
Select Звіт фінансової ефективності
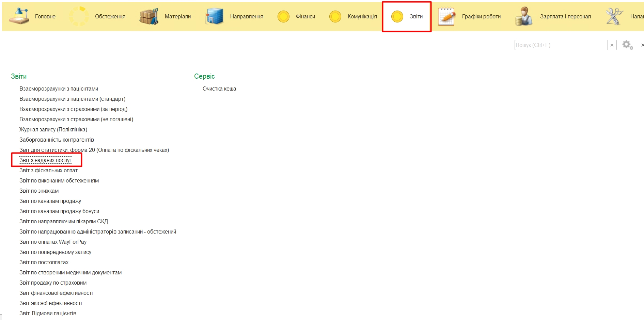click(x=56, y=293)
